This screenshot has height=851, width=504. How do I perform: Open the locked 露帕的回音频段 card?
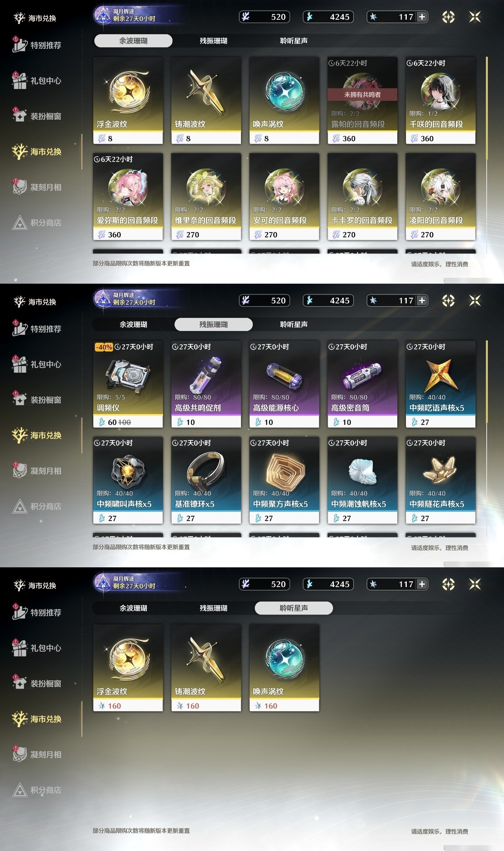coord(362,100)
